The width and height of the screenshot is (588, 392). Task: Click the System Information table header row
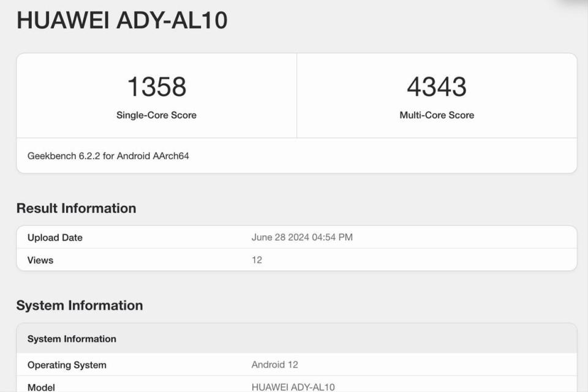296,338
